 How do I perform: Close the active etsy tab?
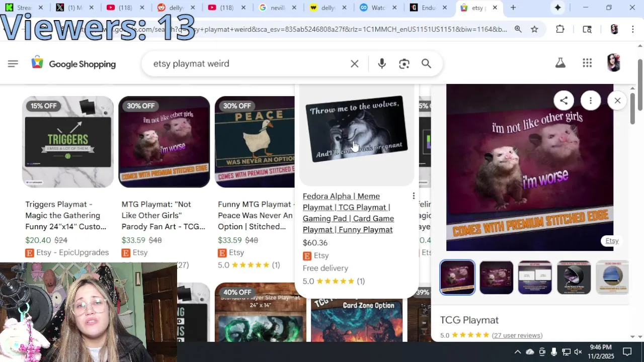(495, 8)
